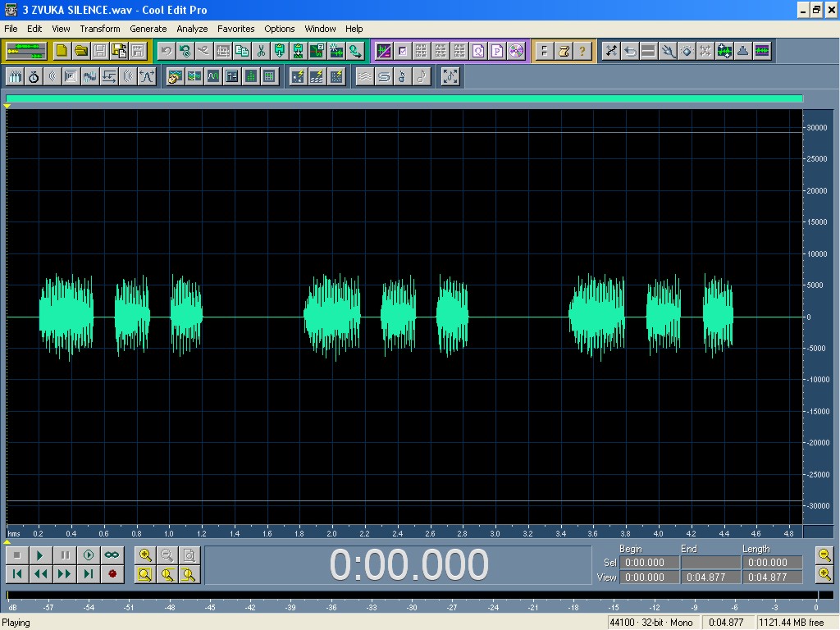Open the scroll script icon

tap(564, 51)
